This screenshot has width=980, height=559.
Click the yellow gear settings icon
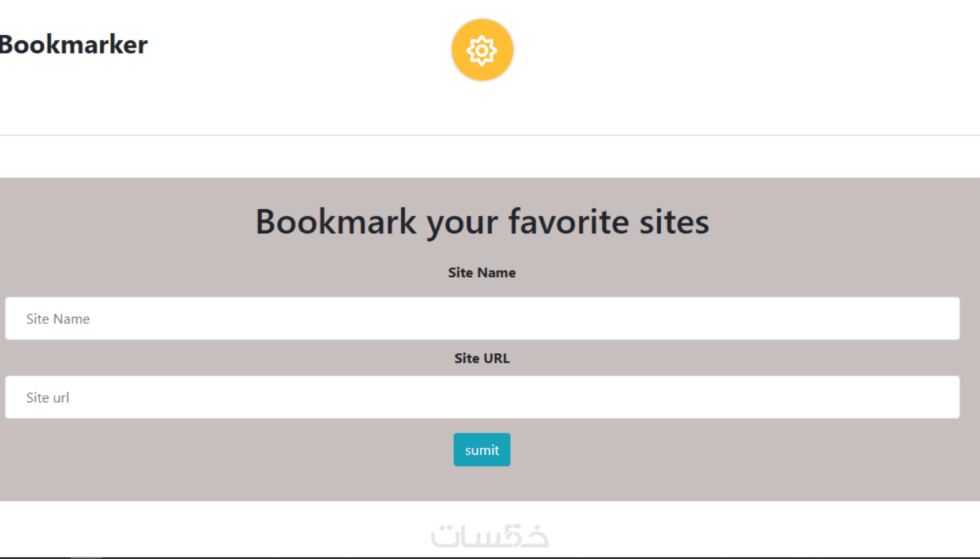coord(482,50)
